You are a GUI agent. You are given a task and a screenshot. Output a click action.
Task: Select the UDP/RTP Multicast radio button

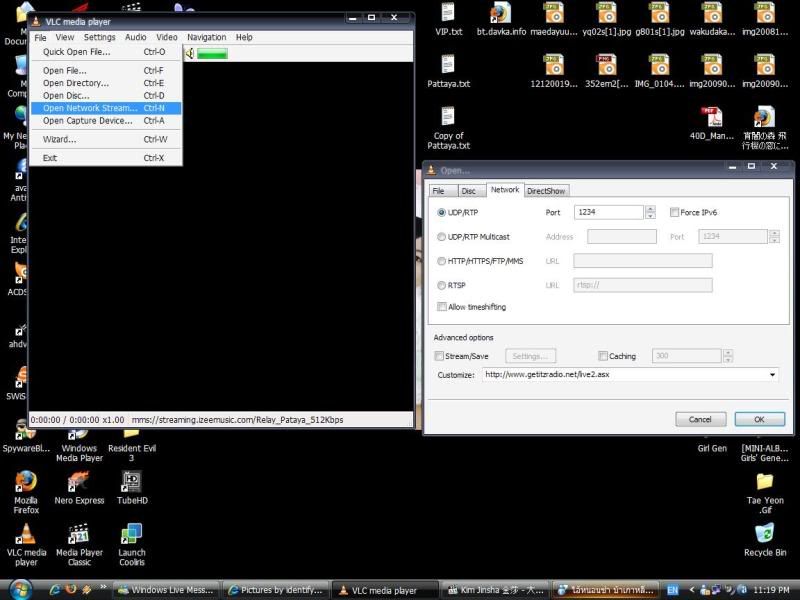pyautogui.click(x=441, y=237)
